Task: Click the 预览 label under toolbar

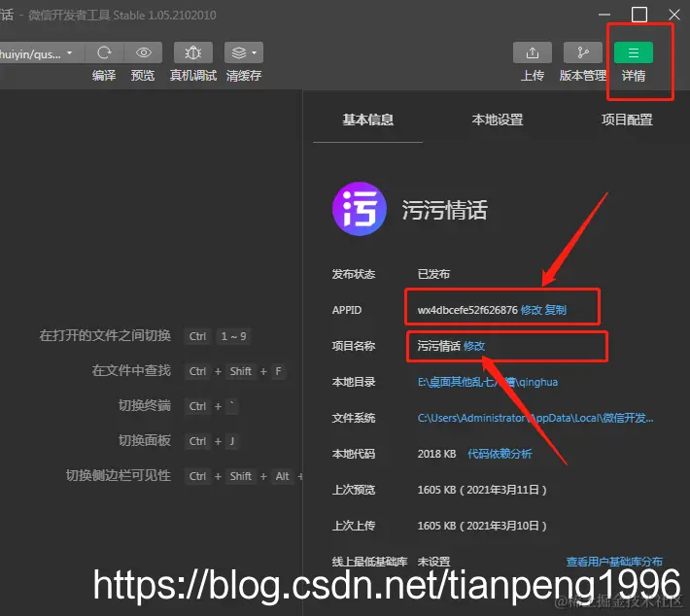Action: tap(143, 76)
